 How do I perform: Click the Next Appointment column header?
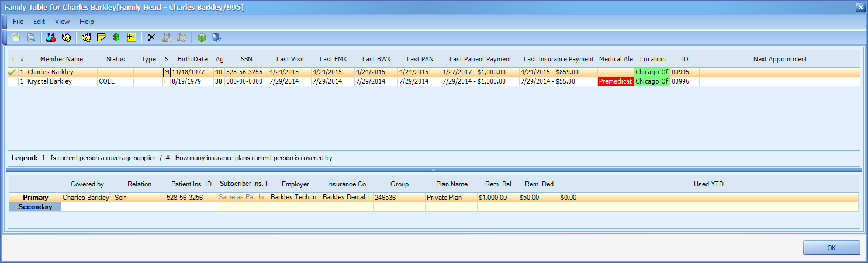[780, 59]
